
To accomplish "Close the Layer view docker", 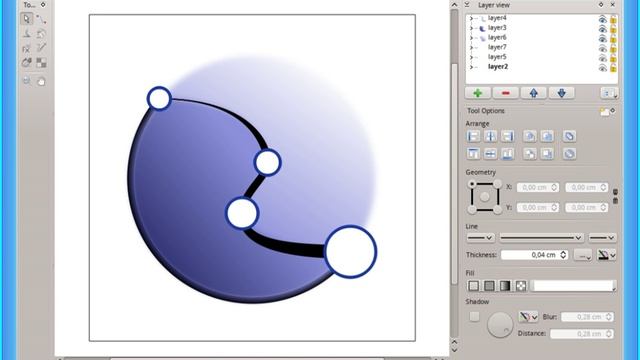I will tap(613, 5).
